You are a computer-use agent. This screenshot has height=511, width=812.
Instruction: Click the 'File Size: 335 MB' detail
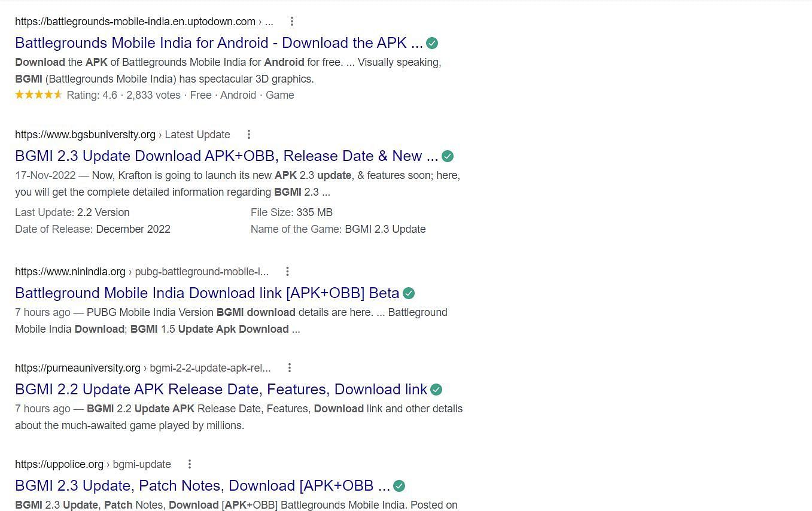coord(291,212)
